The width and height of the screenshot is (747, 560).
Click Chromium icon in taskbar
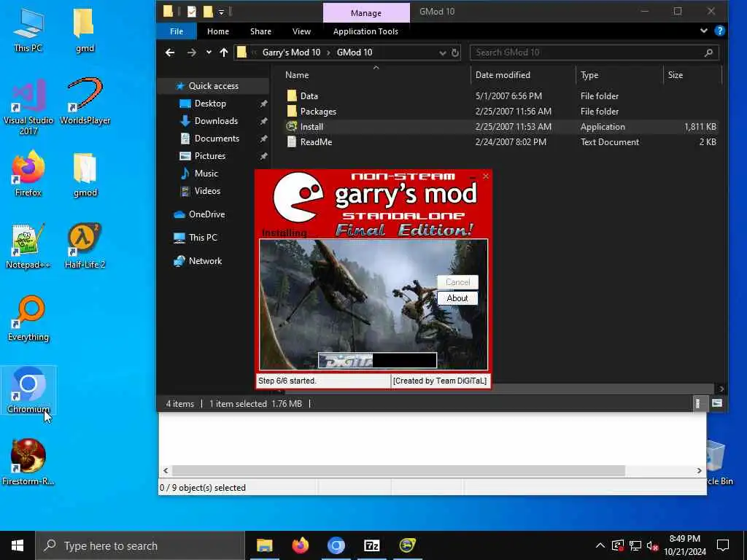(x=336, y=545)
